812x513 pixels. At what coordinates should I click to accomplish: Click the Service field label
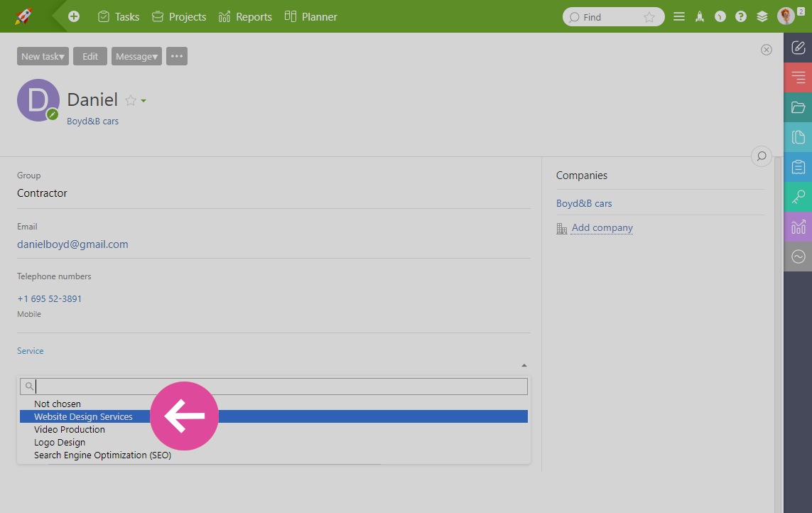(x=30, y=351)
